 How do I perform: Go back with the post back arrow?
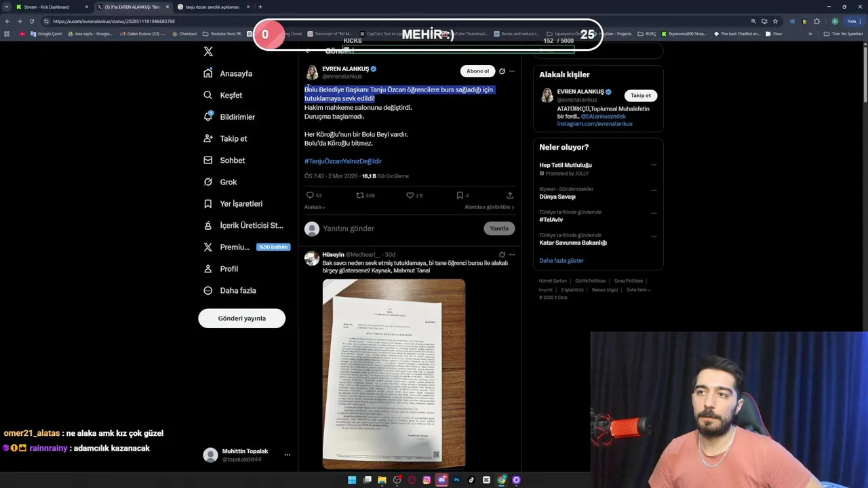pos(307,51)
